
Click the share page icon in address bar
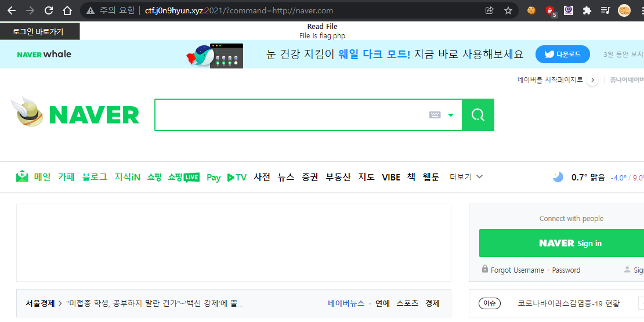pyautogui.click(x=489, y=10)
